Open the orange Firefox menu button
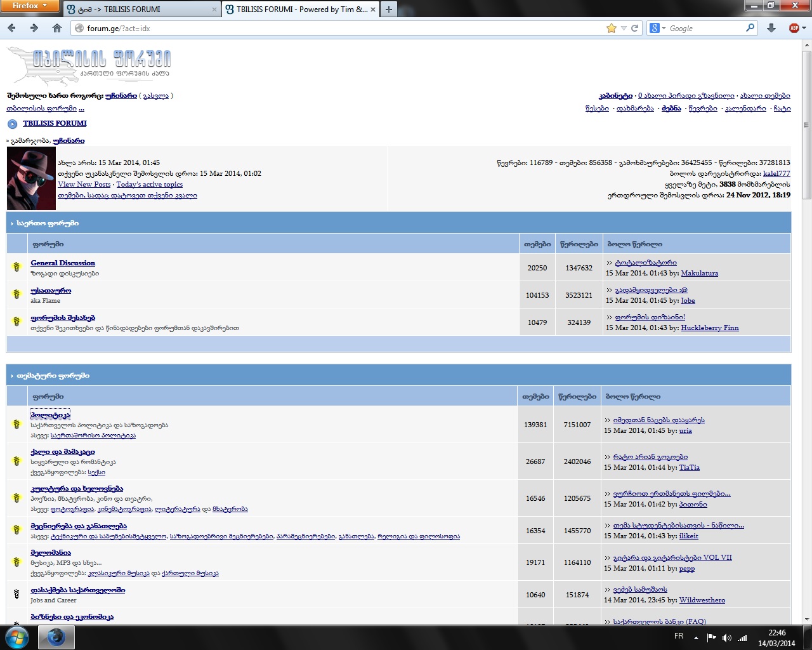The image size is (812, 650). [30, 6]
